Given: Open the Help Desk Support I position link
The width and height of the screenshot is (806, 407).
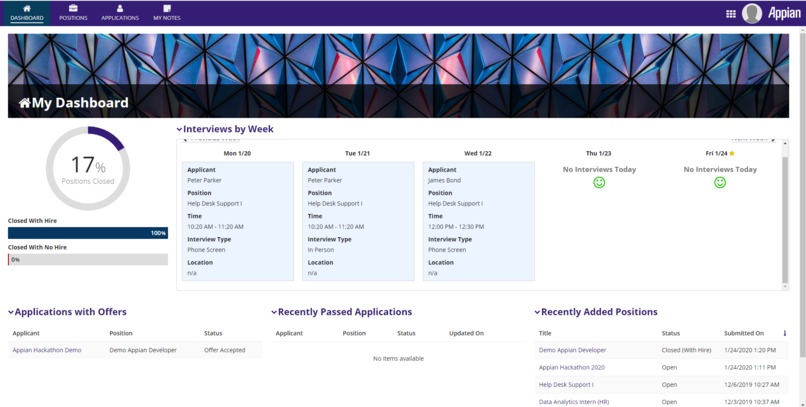Looking at the screenshot, I should click(x=566, y=384).
